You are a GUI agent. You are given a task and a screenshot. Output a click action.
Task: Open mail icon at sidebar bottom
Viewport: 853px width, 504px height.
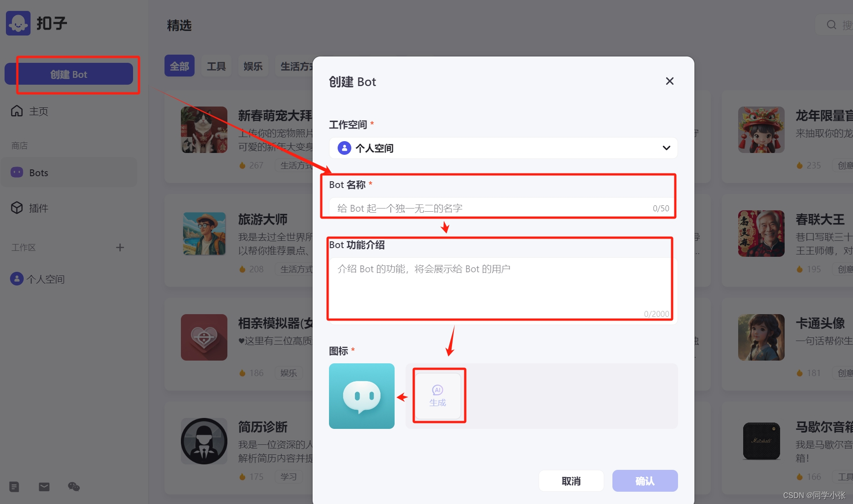pyautogui.click(x=44, y=487)
